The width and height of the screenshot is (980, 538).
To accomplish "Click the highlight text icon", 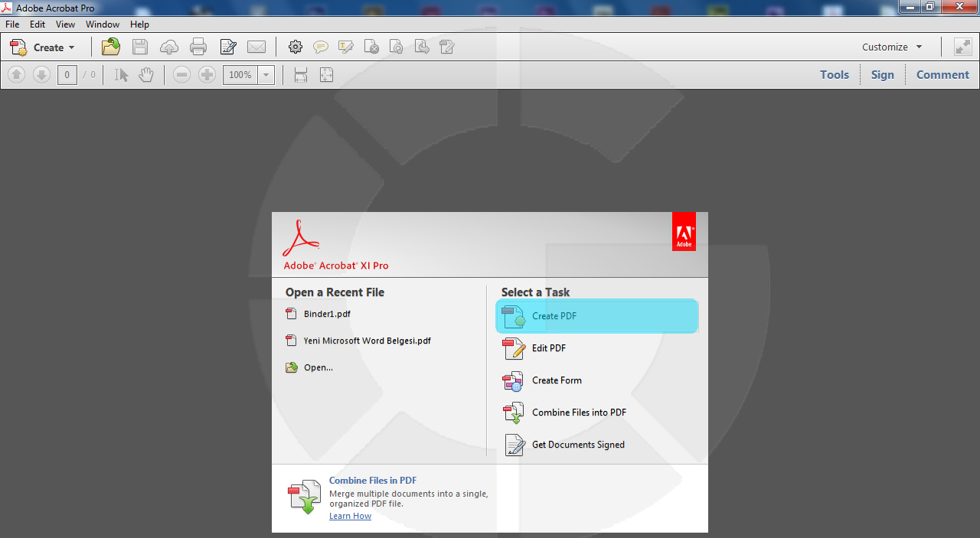I will pyautogui.click(x=346, y=47).
